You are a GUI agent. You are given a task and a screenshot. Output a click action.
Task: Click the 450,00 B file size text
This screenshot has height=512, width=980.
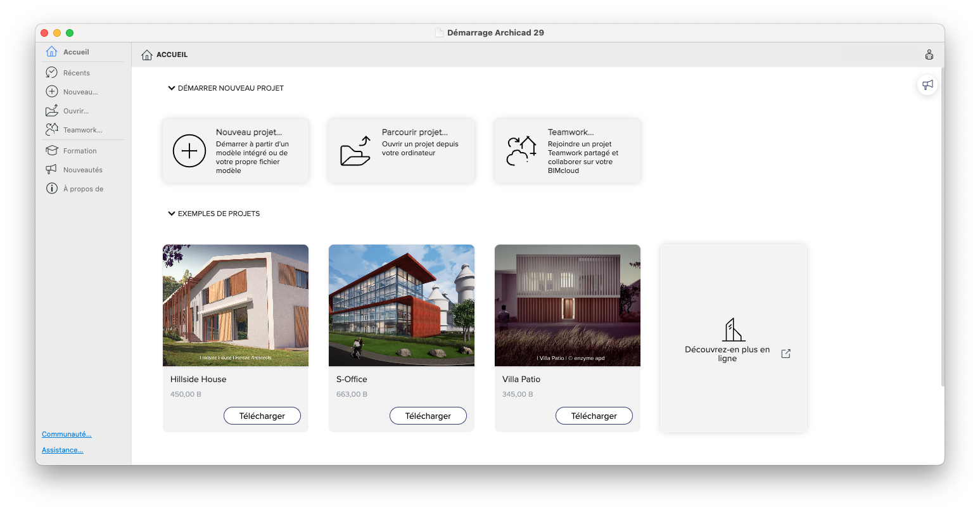(186, 394)
